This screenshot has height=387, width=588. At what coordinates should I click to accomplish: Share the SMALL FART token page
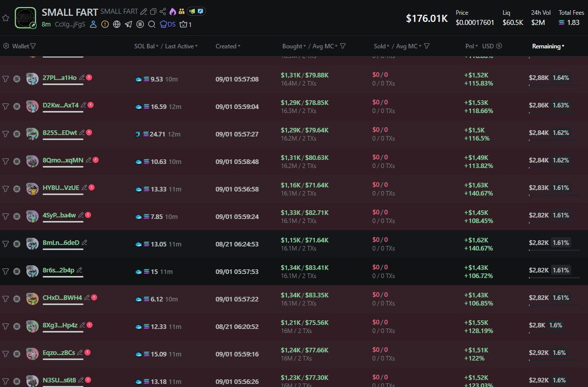point(163,12)
